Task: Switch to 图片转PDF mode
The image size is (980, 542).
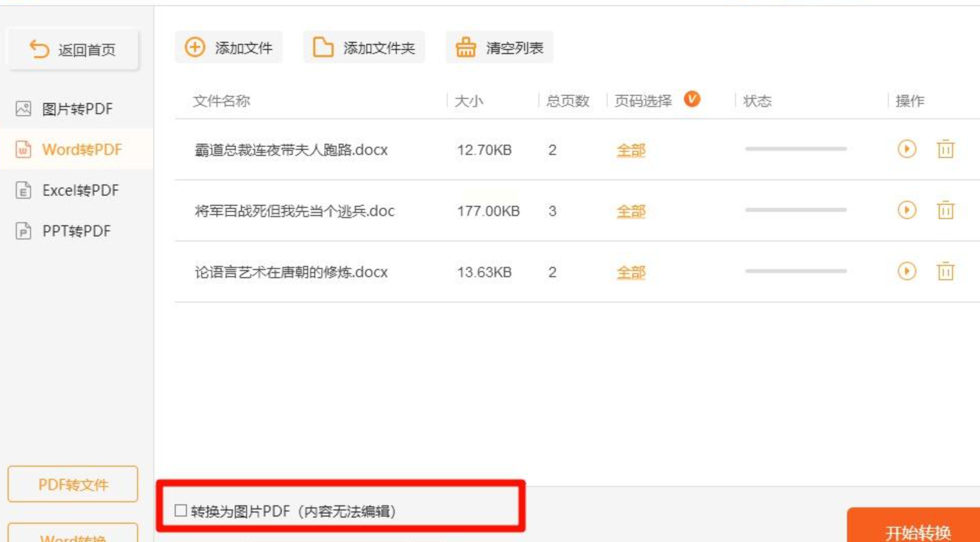Action: point(76,109)
